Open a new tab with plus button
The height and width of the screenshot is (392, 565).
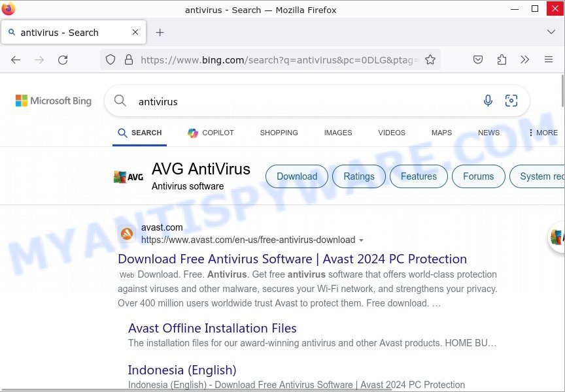click(x=160, y=33)
